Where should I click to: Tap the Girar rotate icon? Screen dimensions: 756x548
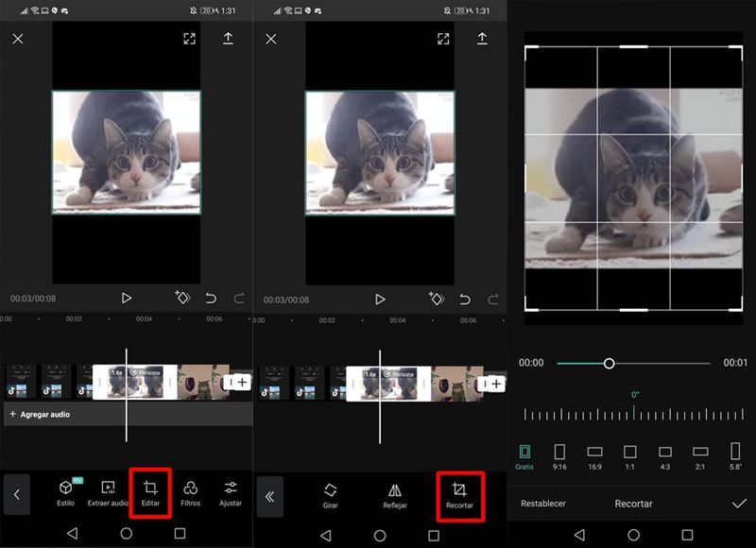pos(330,495)
